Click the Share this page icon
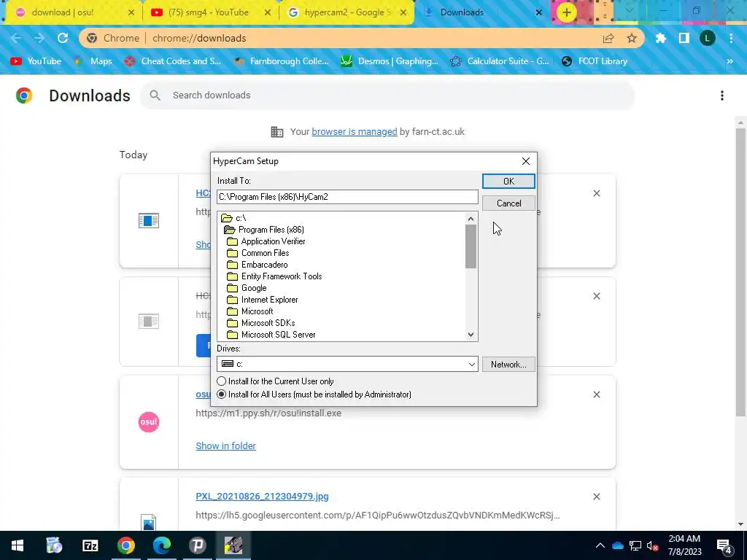 tap(608, 38)
